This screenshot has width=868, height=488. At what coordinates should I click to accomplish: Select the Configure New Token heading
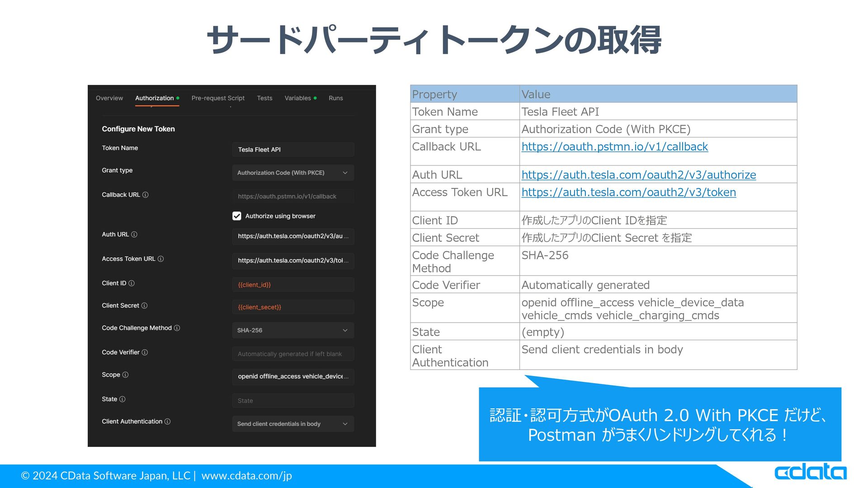pyautogui.click(x=138, y=129)
